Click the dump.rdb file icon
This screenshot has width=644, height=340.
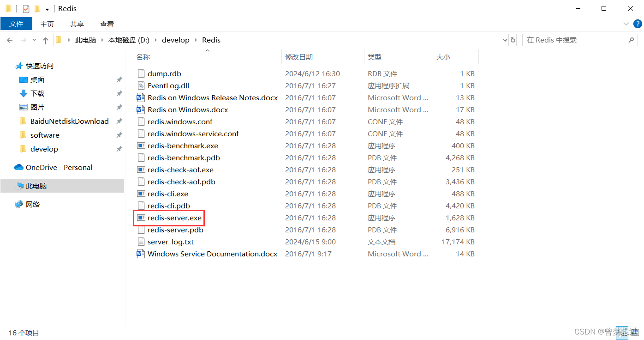click(141, 73)
